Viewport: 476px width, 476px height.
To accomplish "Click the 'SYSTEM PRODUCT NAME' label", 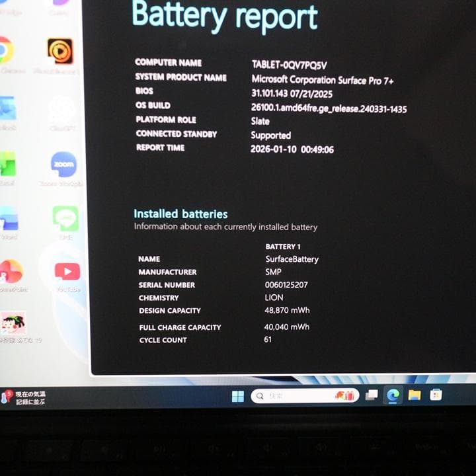I will (x=181, y=77).
